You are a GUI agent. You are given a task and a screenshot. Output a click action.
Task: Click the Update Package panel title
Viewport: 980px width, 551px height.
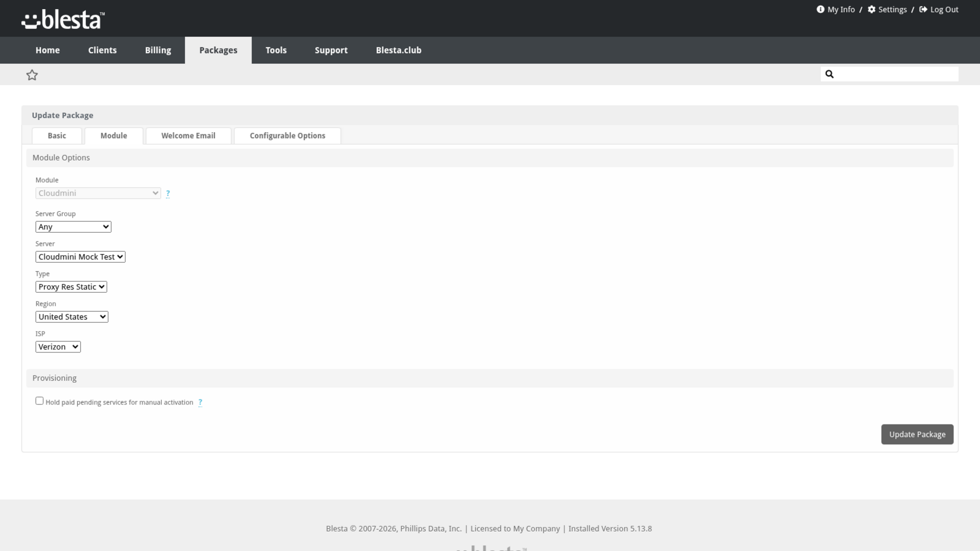point(63,115)
